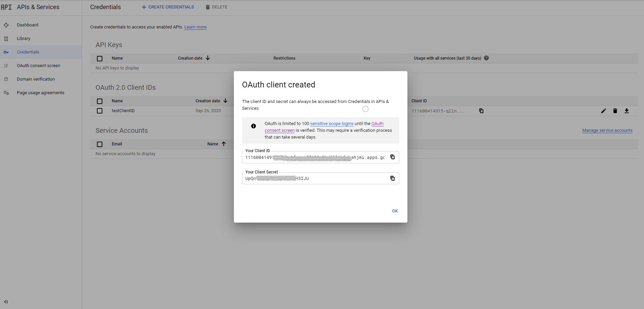The height and width of the screenshot is (309, 644).
Task: Copy the Client ID in the dialog
Action: coord(393,157)
